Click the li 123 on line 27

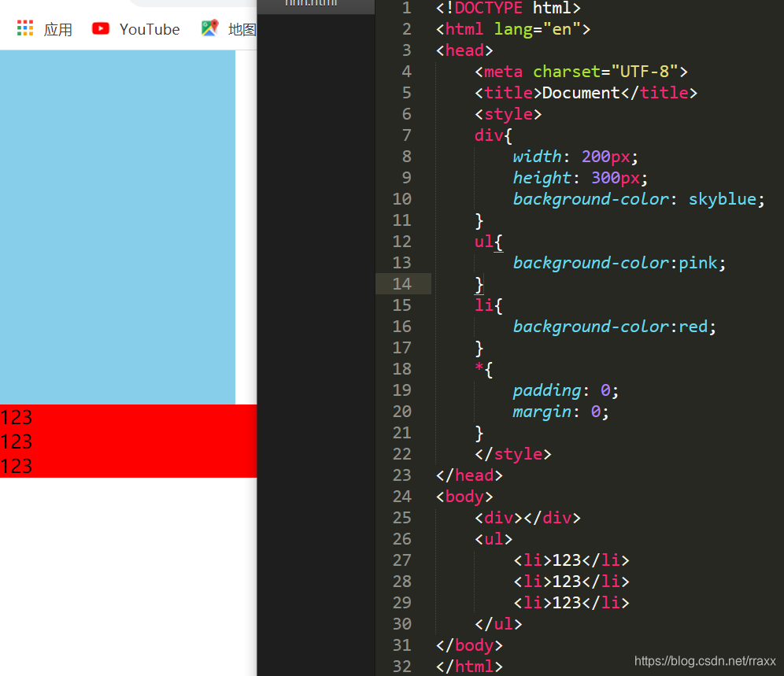coord(571,560)
